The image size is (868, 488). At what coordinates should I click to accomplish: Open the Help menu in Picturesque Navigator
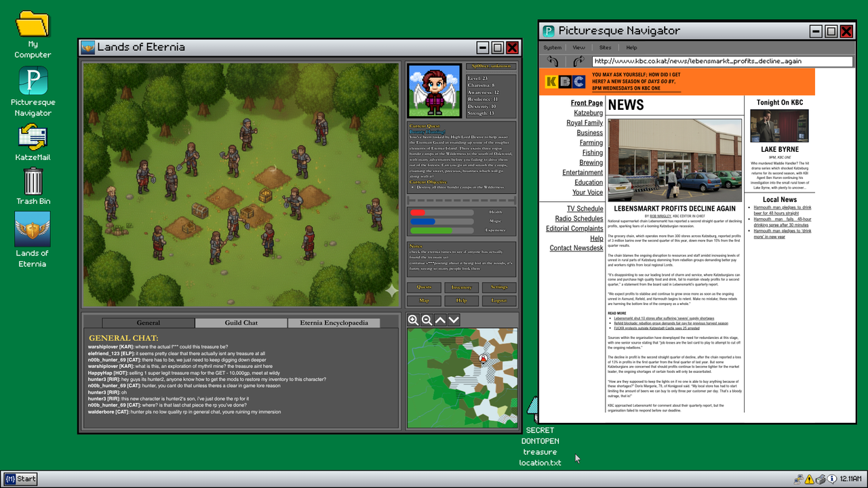[x=631, y=47]
